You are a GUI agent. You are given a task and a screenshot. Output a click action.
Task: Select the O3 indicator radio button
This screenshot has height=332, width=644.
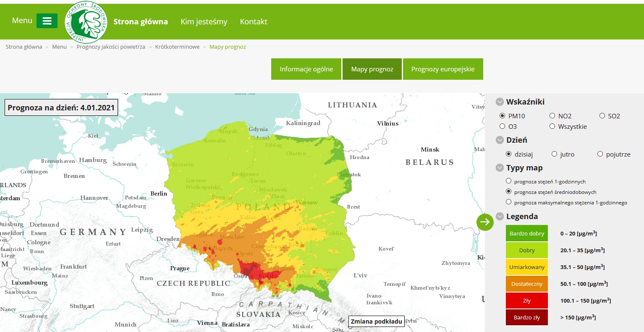503,126
